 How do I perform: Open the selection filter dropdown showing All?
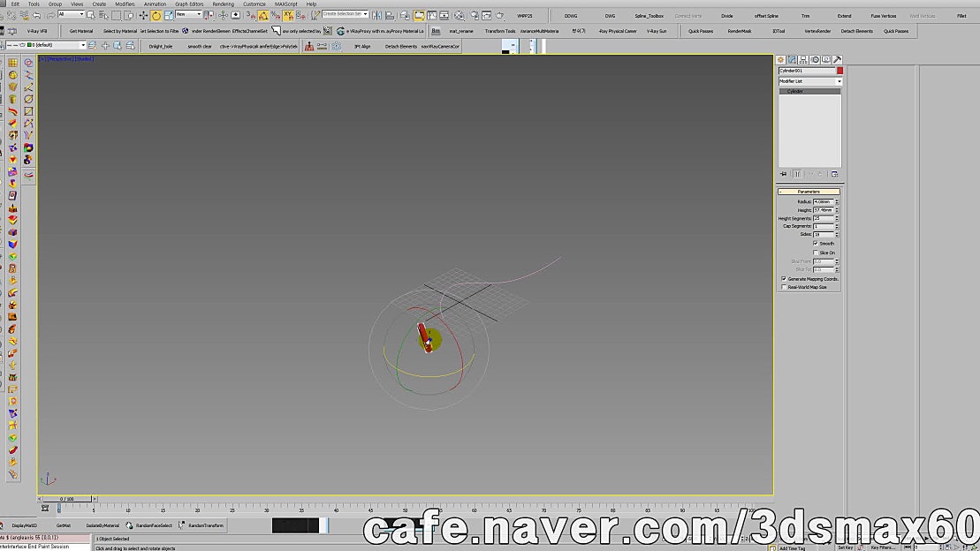click(81, 16)
